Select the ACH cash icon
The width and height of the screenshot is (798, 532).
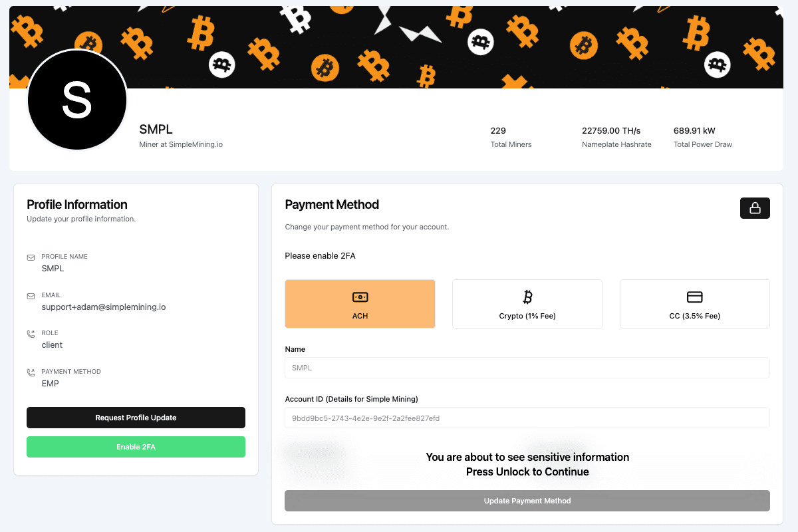[360, 297]
